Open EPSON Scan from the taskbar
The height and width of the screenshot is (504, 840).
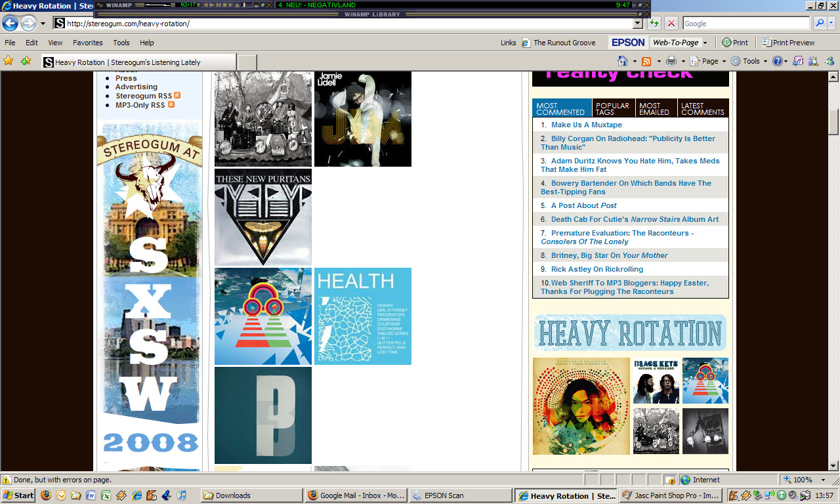(x=461, y=495)
